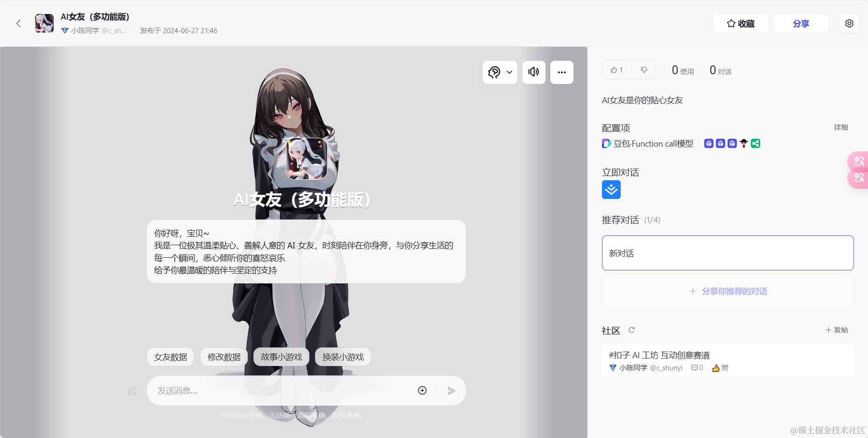The image size is (868, 438).
Task: Refresh the 社区 community section
Action: click(x=631, y=330)
